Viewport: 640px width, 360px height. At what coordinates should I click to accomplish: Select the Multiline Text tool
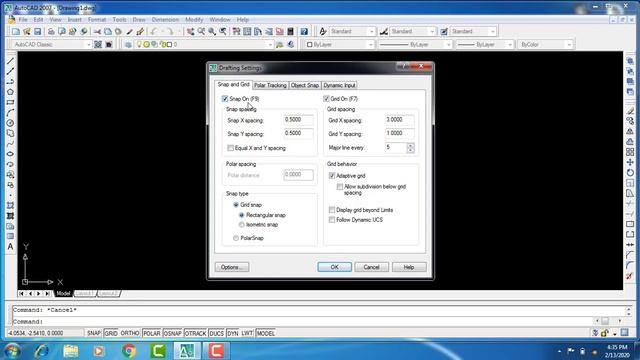[x=11, y=247]
